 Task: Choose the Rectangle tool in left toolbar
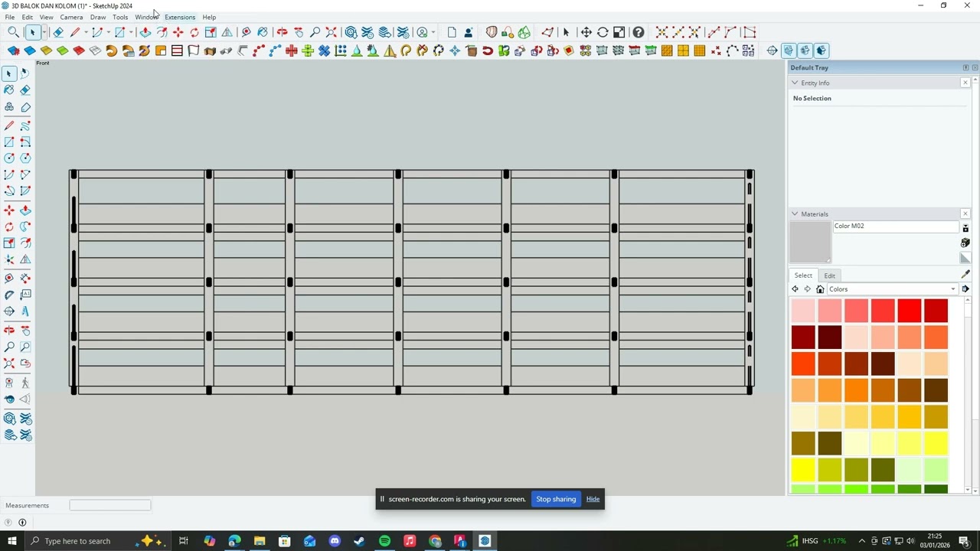(x=9, y=142)
